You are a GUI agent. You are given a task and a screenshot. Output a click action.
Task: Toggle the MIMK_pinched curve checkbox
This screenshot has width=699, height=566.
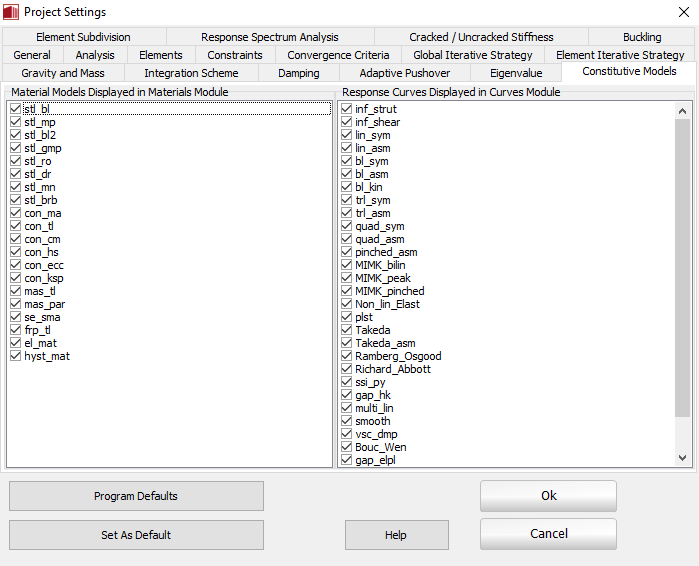pyautogui.click(x=347, y=291)
